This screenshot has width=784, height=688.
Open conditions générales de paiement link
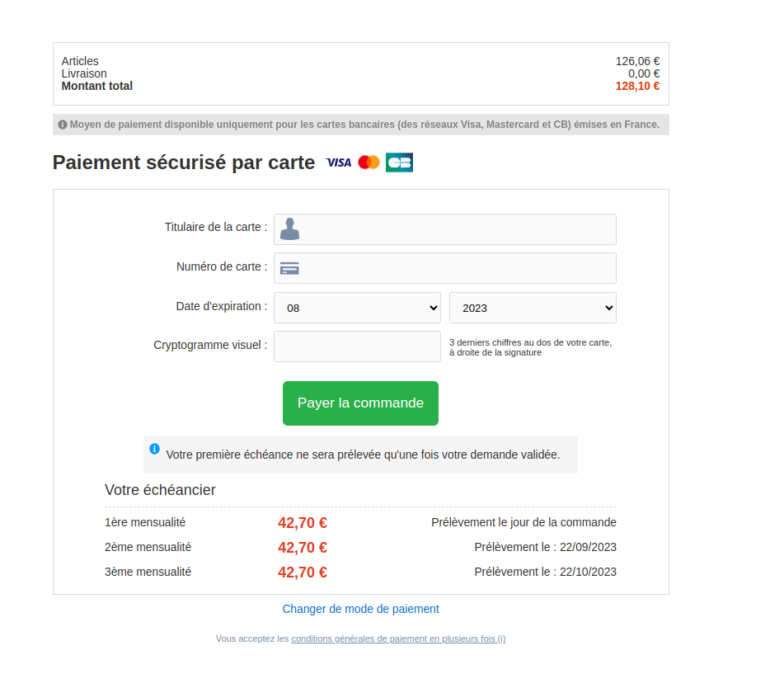click(398, 639)
